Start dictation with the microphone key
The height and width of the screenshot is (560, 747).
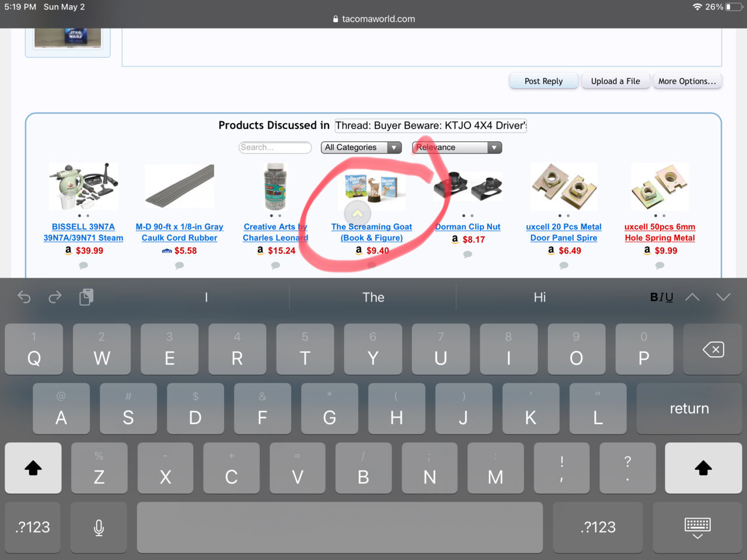pos(99,527)
